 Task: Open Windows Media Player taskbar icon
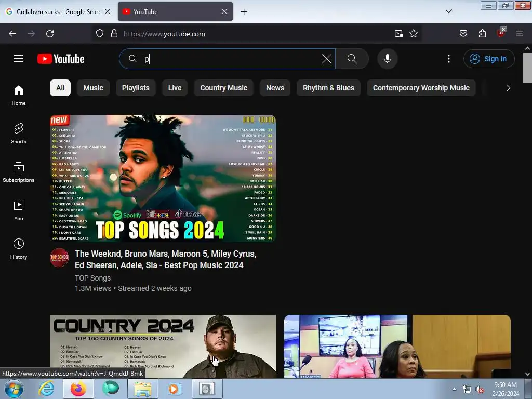(175, 389)
